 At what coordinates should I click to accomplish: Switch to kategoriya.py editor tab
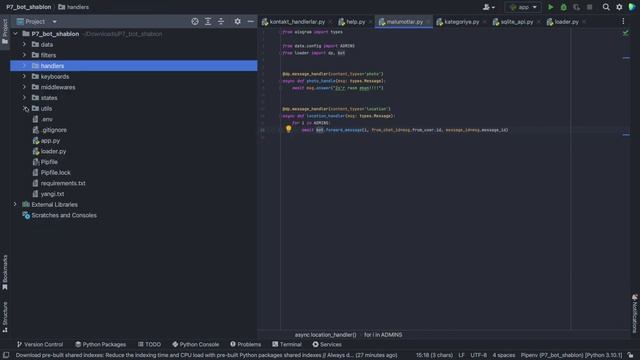pyautogui.click(x=458, y=22)
